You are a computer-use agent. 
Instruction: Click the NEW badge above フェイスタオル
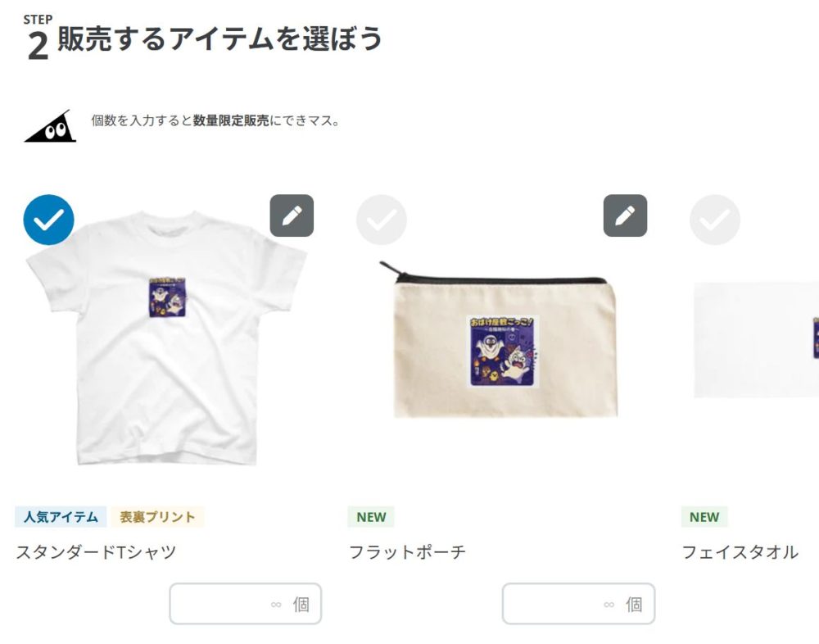[704, 517]
